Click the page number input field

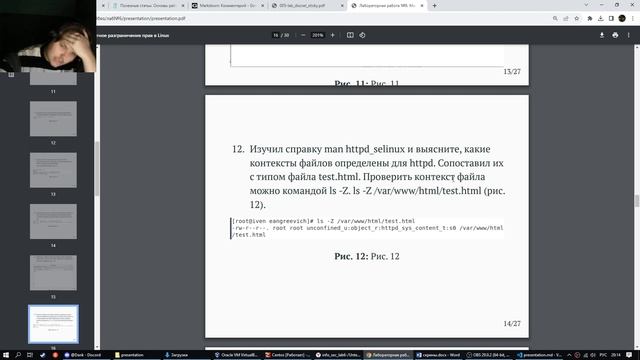point(276,35)
